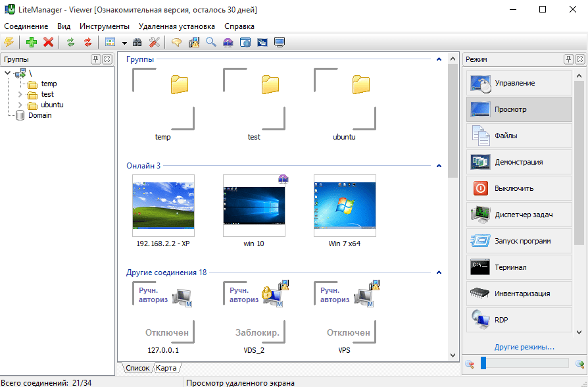Click the binoculars search icon in toolbar
This screenshot has height=387, width=588.
point(137,42)
